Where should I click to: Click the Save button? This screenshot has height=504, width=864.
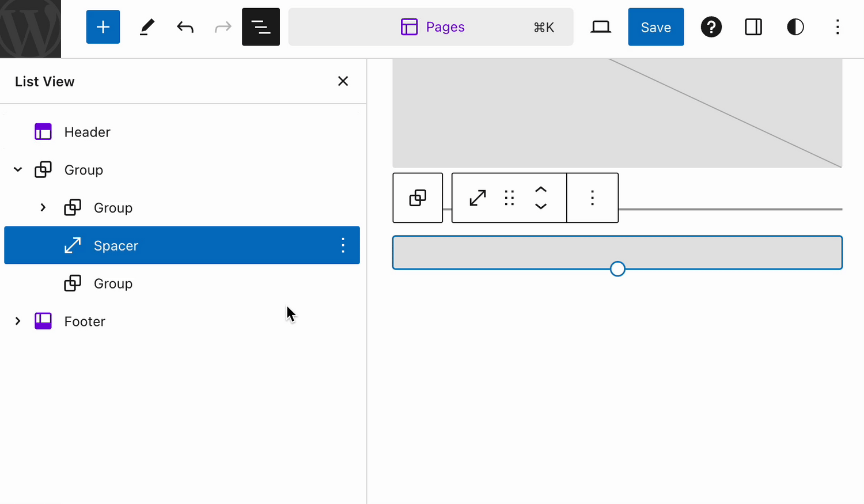pyautogui.click(x=655, y=27)
